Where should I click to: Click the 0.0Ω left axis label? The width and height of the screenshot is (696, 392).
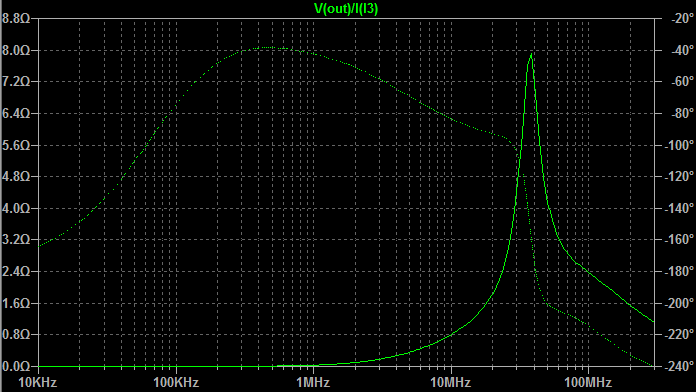click(16, 366)
